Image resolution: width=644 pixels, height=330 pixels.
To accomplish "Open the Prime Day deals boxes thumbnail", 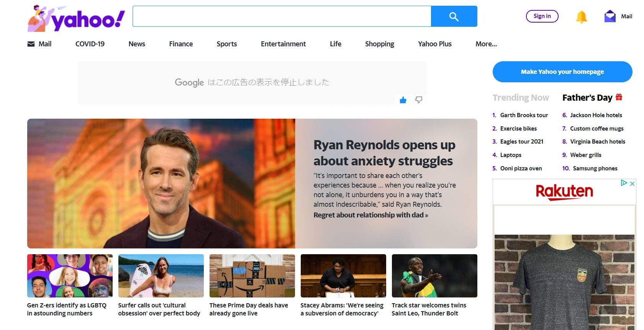I will (252, 276).
